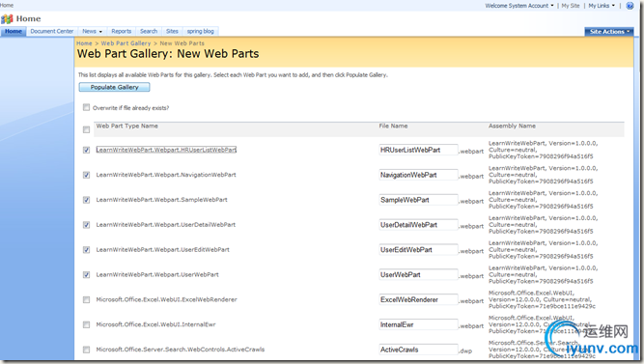Image resolution: width=644 pixels, height=364 pixels.
Task: Toggle the 'Overwrite if file already exists' checkbox
Action: (86, 107)
